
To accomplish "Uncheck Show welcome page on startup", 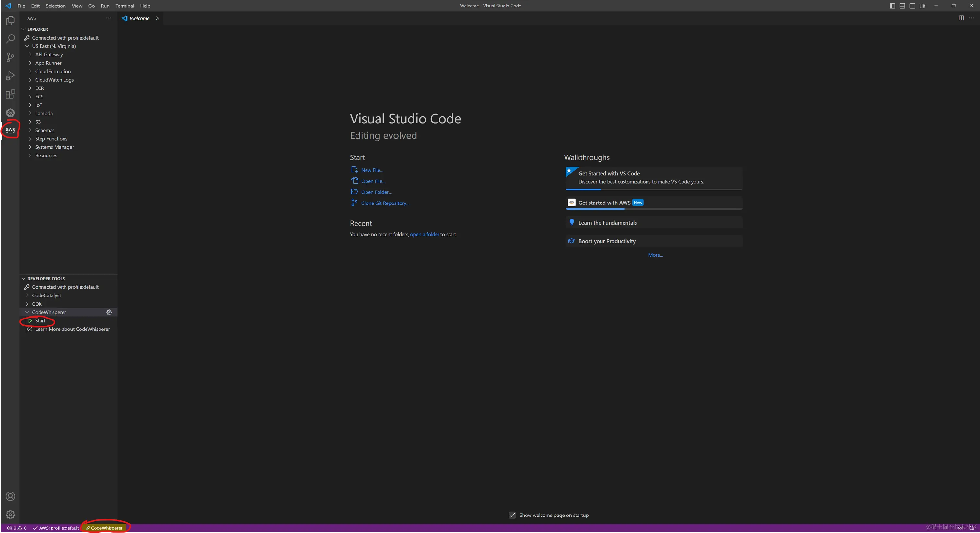I will coord(512,515).
